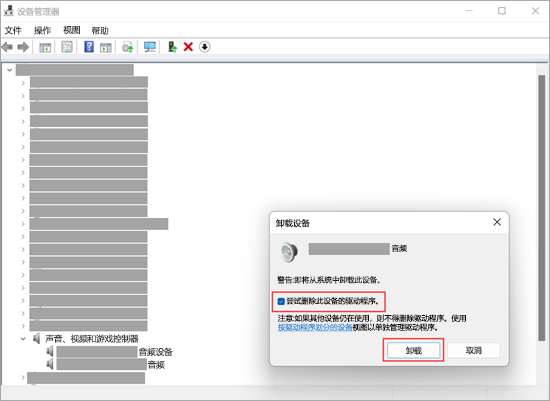Click the 卸载设备 dialog title
Screen dimensions: 550x401
(x=293, y=223)
